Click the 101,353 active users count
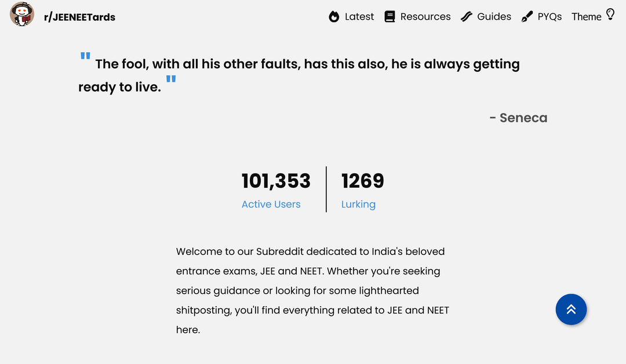Screen dimensions: 626x364 tap(276, 181)
